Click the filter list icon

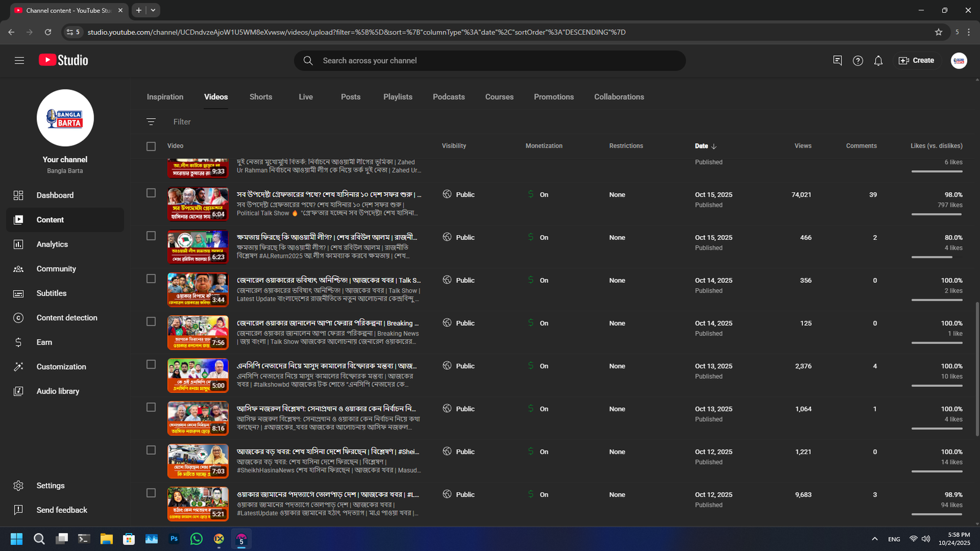click(x=151, y=122)
